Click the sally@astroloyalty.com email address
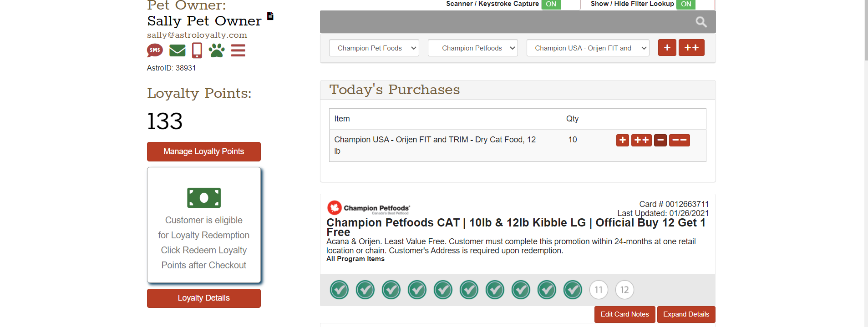This screenshot has width=868, height=327. (197, 35)
